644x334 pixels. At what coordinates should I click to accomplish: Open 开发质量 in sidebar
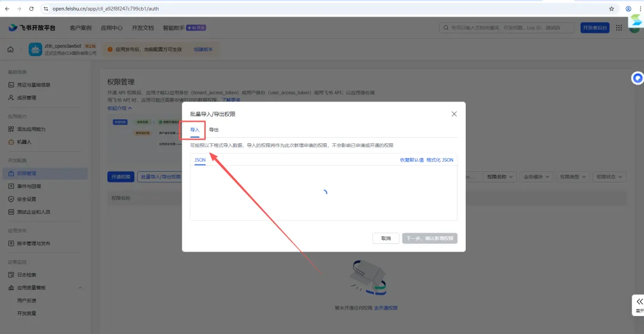pos(27,314)
